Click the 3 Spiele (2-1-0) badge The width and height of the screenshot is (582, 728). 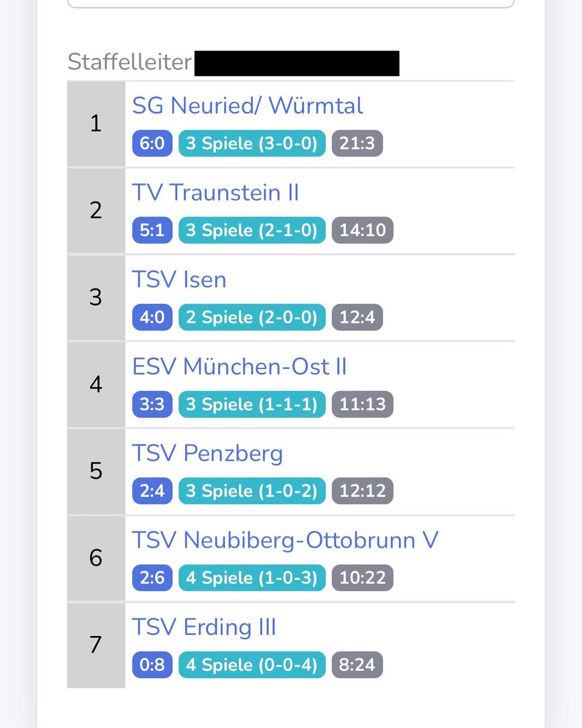click(252, 230)
